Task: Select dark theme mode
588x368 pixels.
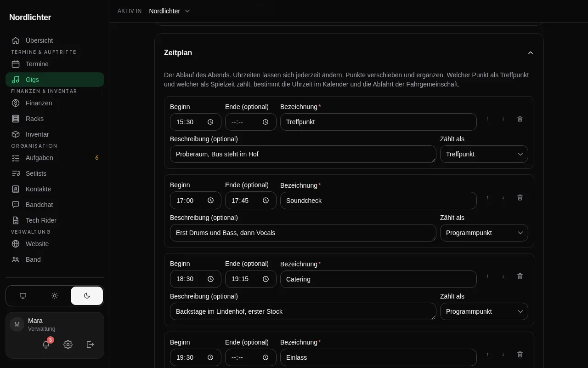Action: click(87, 296)
